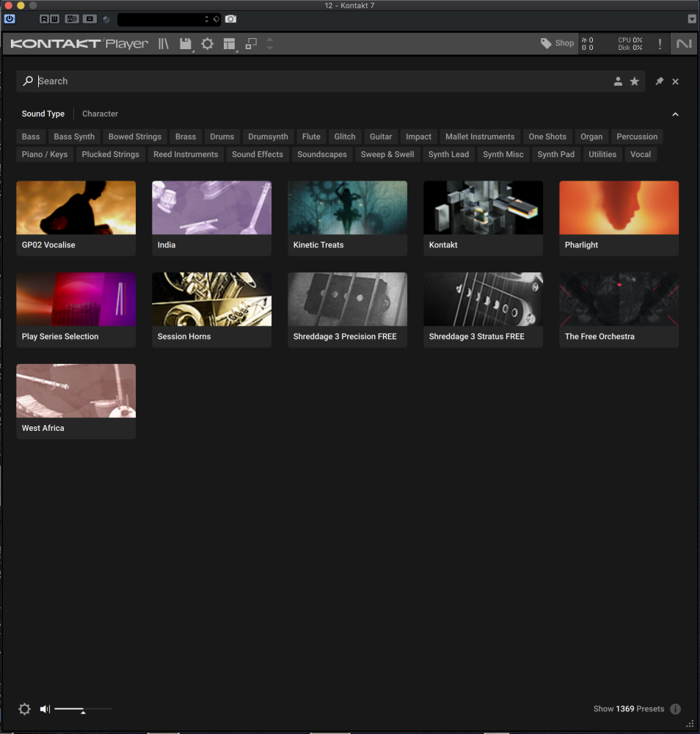The width and height of the screenshot is (700, 734).
Task: Toggle favorites star filter
Action: click(x=635, y=81)
